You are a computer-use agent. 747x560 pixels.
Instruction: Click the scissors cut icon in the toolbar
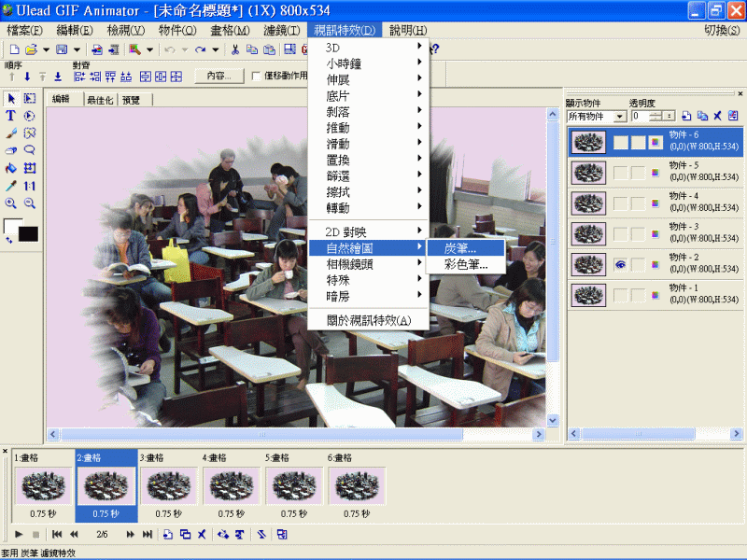(x=233, y=49)
